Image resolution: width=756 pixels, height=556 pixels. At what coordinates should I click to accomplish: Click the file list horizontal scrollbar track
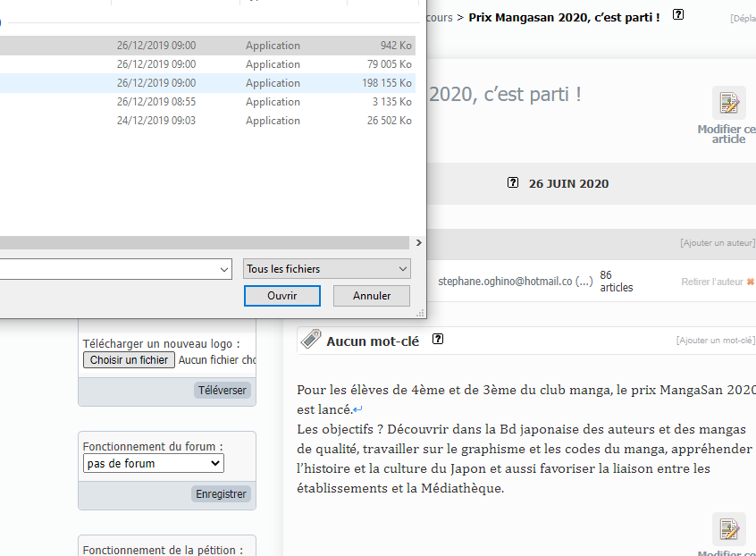(x=206, y=242)
